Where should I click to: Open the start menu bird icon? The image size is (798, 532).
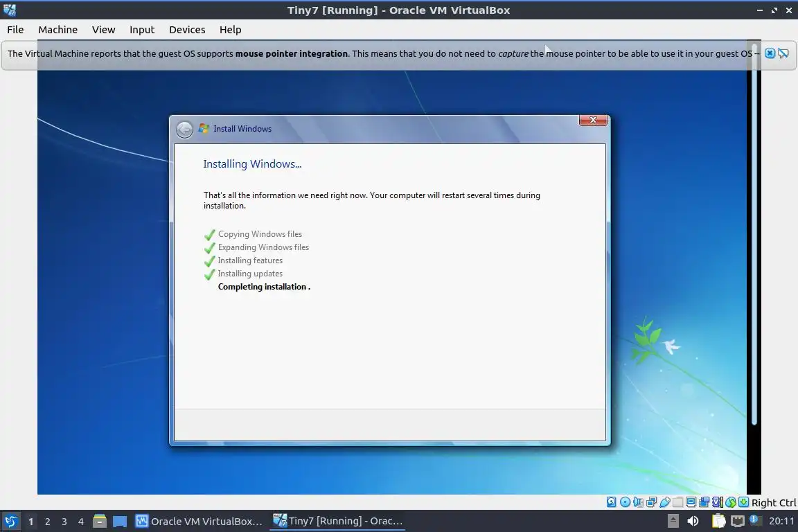point(10,522)
